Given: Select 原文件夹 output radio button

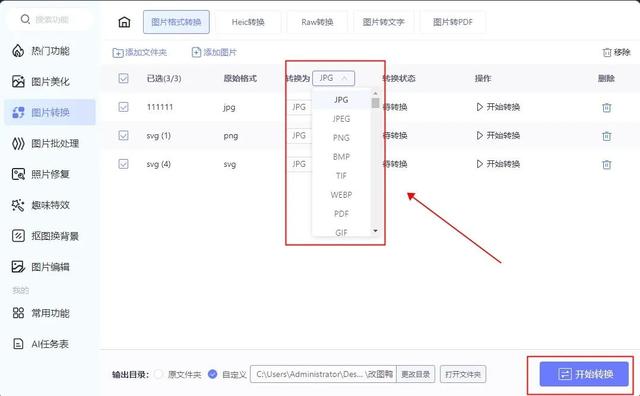Looking at the screenshot, I should 159,374.
